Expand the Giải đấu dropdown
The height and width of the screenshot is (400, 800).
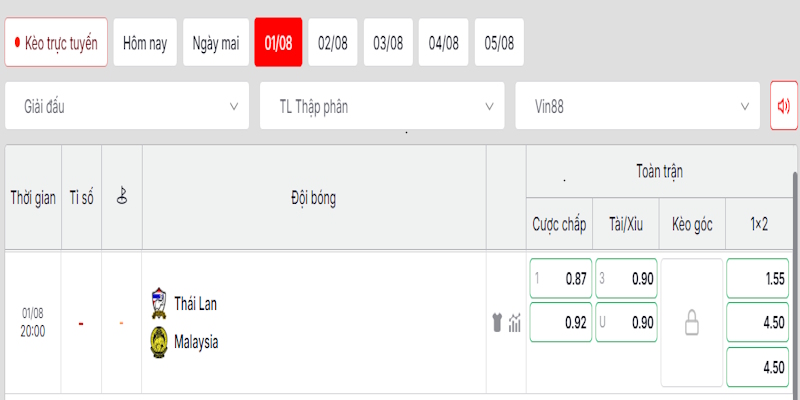pyautogui.click(x=127, y=106)
